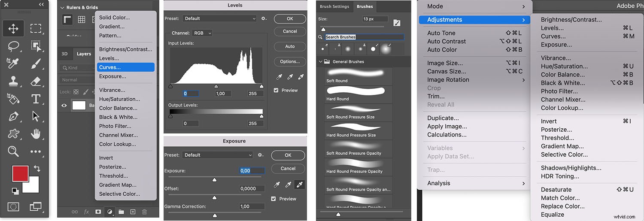Click the red foreground color swatch
644x221 pixels.
[x=20, y=174]
